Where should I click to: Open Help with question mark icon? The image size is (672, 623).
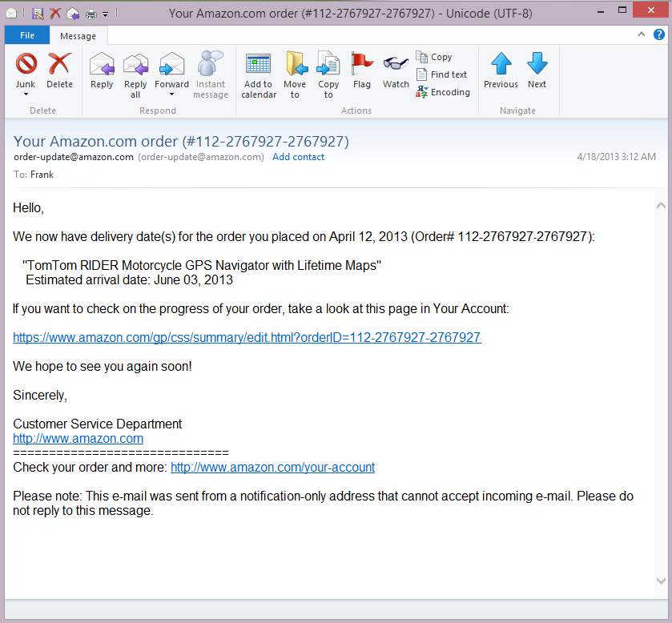pos(658,34)
